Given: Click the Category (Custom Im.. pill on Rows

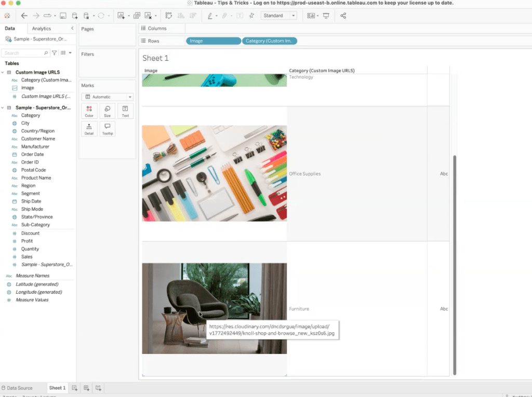Looking at the screenshot, I should [270, 41].
